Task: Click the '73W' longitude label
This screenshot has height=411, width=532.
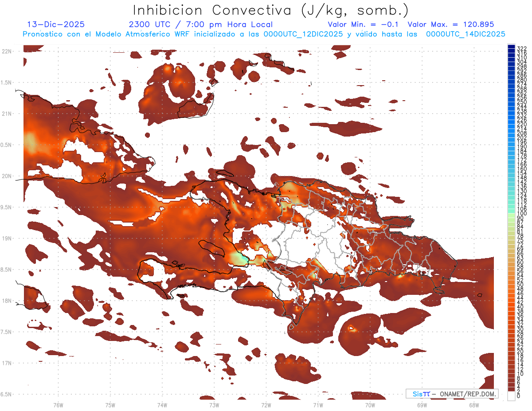Action: 214,405
